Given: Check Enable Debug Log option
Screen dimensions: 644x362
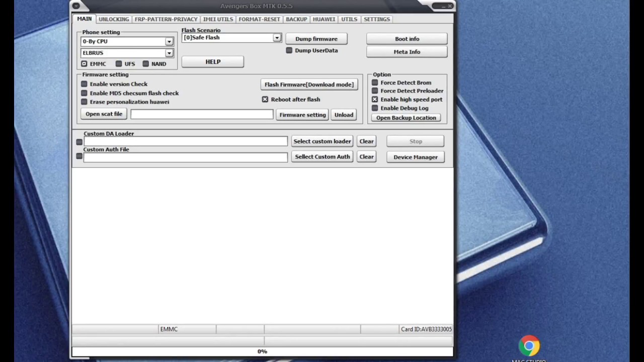Looking at the screenshot, I should pos(375,108).
